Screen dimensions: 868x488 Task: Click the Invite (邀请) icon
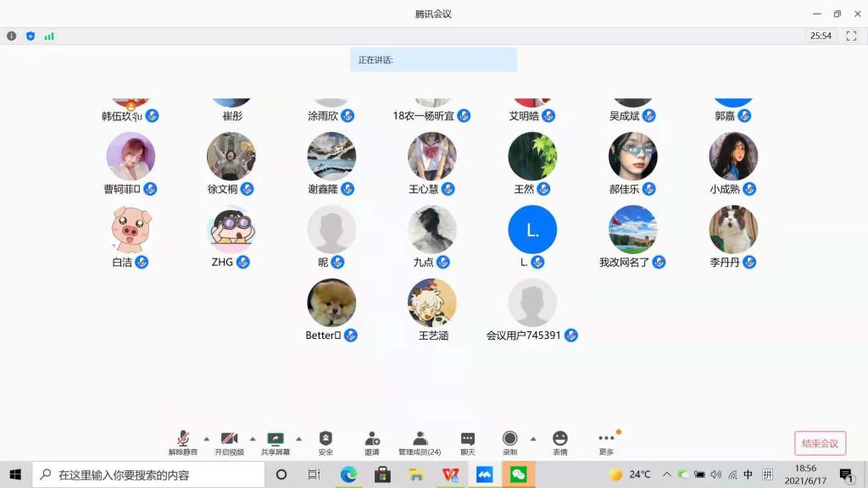coord(372,442)
